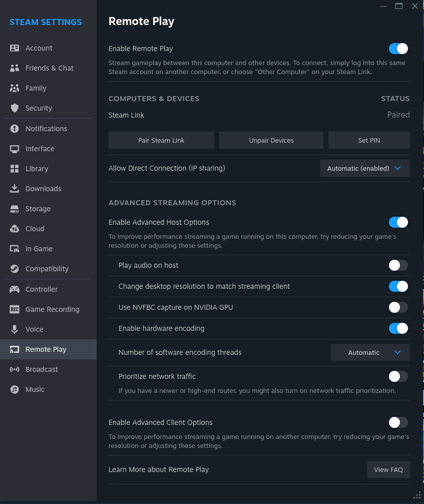Maximize the Steam Settings window
The height and width of the screenshot is (504, 424).
pyautogui.click(x=399, y=6)
